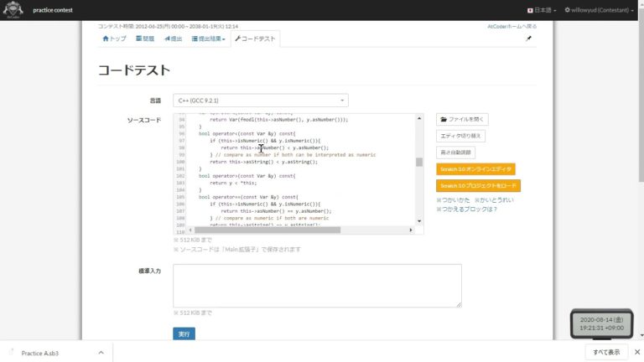This screenshot has width=644, height=362.
Task: Click the AtCoder logo in header
Action: pos(14,9)
